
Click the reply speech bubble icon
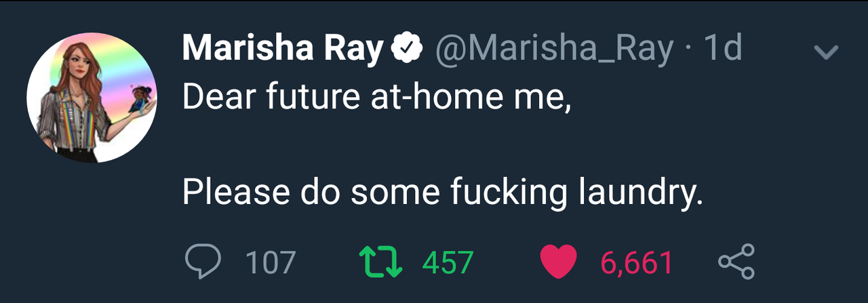(x=203, y=262)
